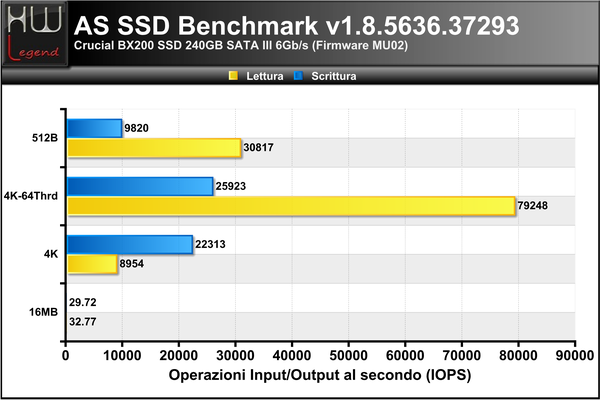Click the value 8954
This screenshot has width=600, height=400.
point(131,264)
